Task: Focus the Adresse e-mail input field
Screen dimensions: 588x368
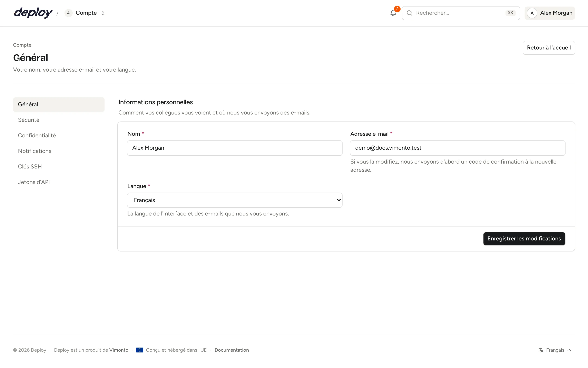Action: 458,148
